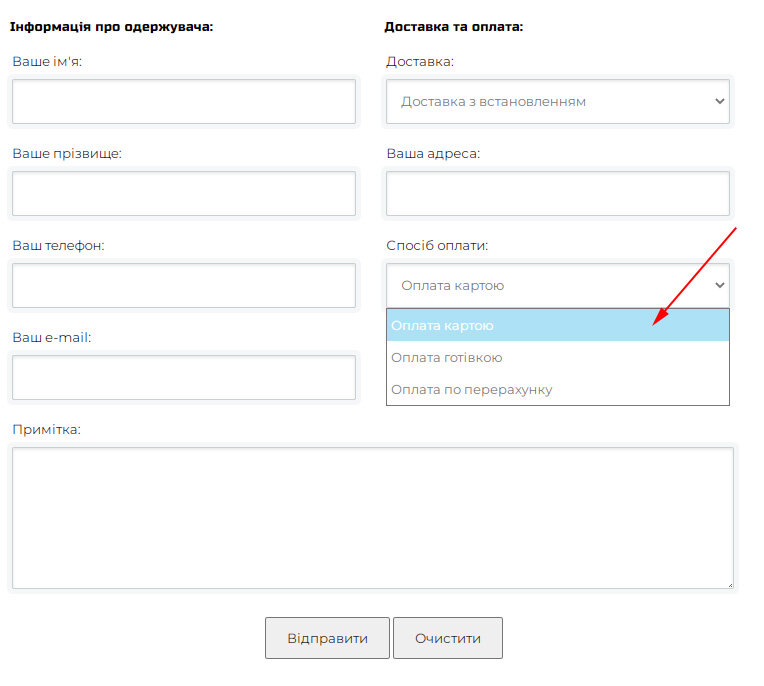Open the "Доставка" dropdown list
This screenshot has width=764, height=686.
557,102
